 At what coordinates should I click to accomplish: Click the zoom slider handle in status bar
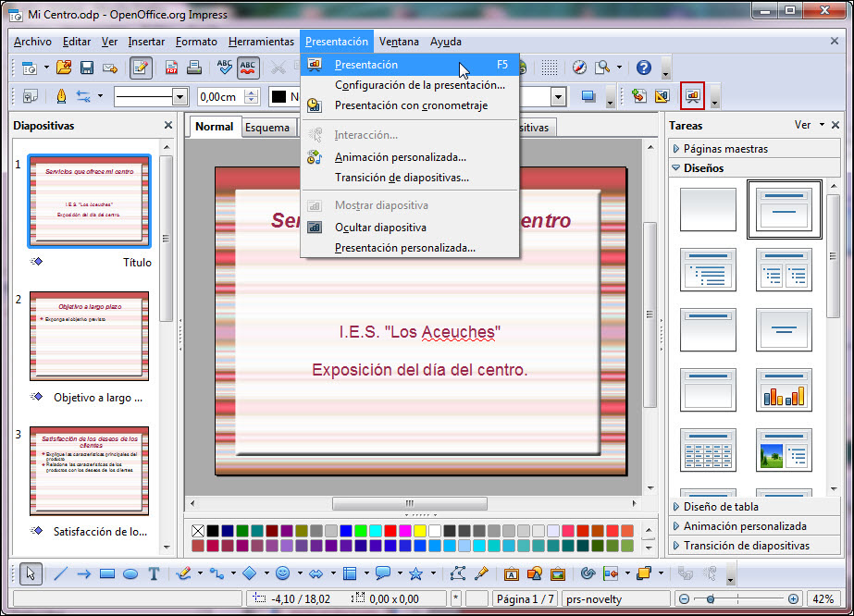click(711, 599)
